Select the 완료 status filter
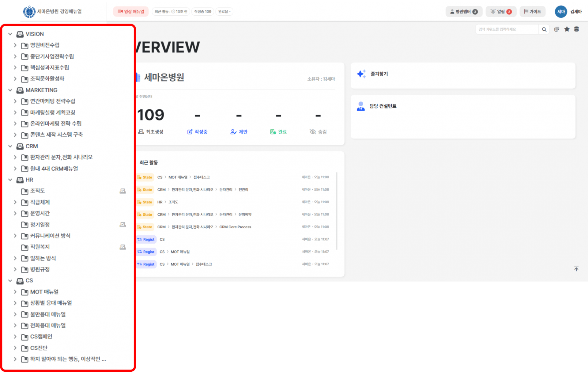The height and width of the screenshot is (372, 588). point(278,132)
